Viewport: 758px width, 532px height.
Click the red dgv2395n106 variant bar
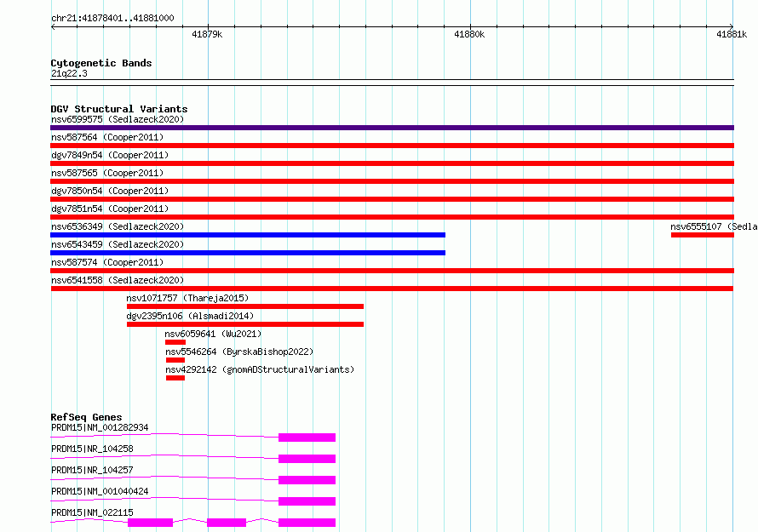point(245,324)
